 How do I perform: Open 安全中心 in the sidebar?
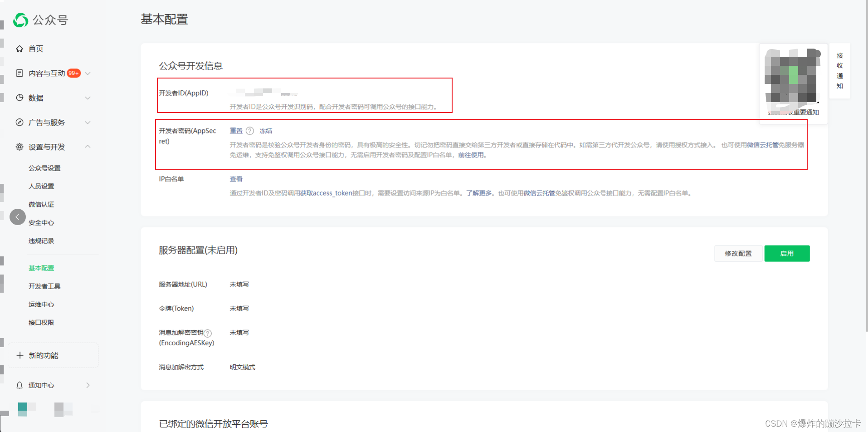point(41,222)
